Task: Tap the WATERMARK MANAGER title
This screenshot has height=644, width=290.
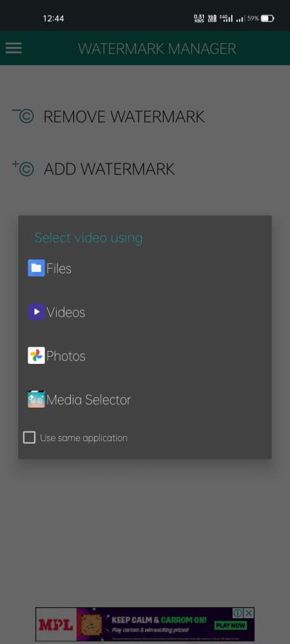Action: pyautogui.click(x=157, y=49)
